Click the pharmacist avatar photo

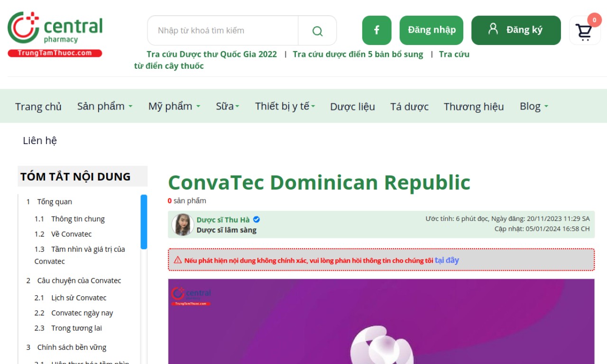[x=183, y=225]
